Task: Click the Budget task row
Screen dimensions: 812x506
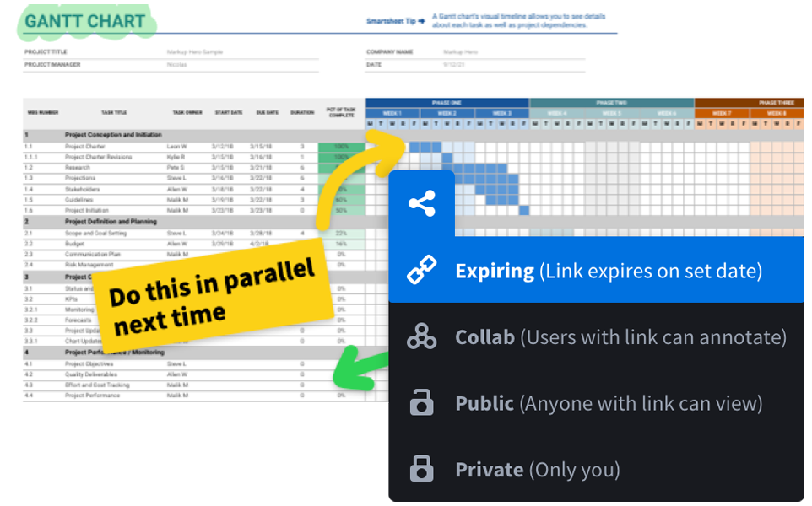Action: (194, 244)
